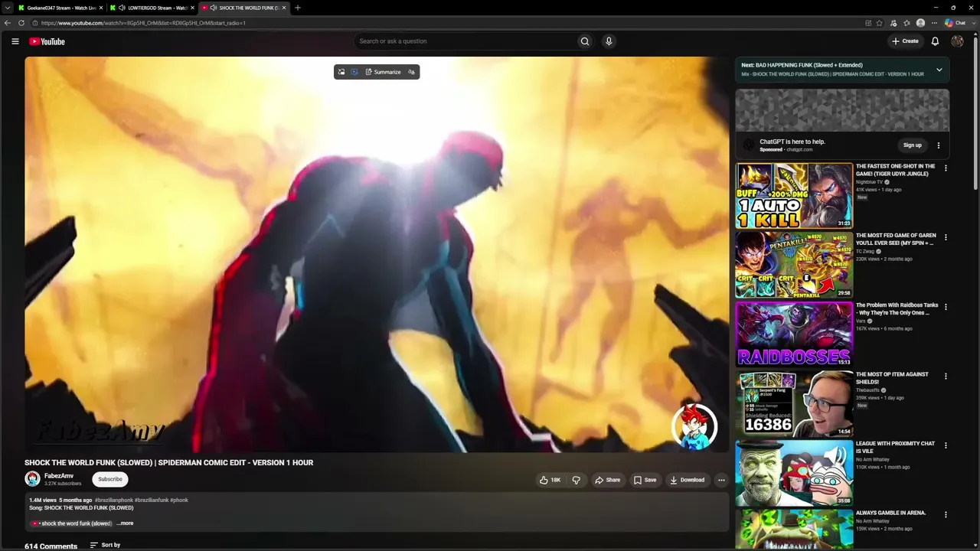Click the Spiderman video player
This screenshot has width=980, height=551.
pos(377,255)
